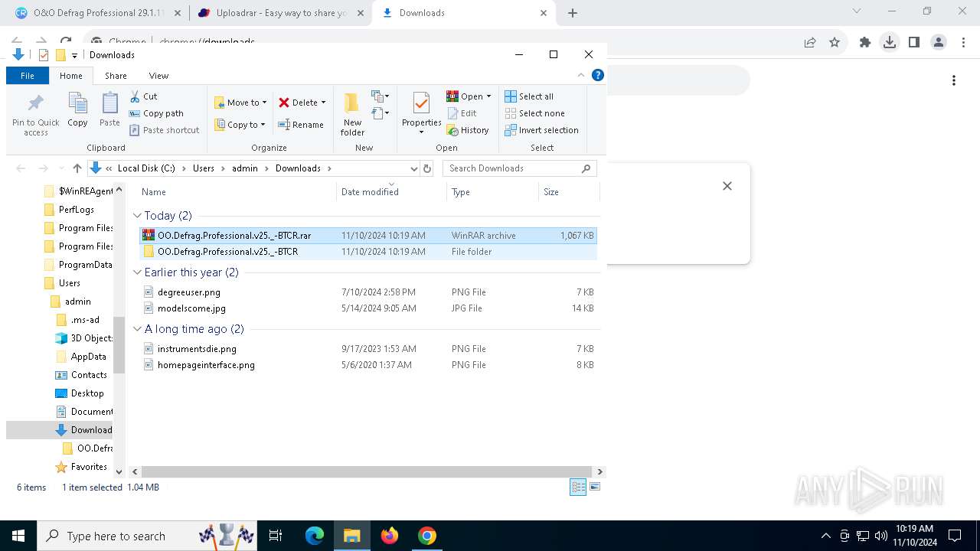This screenshot has width=980, height=551.
Task: Click Copy path in Clipboard group
Action: pyautogui.click(x=157, y=113)
